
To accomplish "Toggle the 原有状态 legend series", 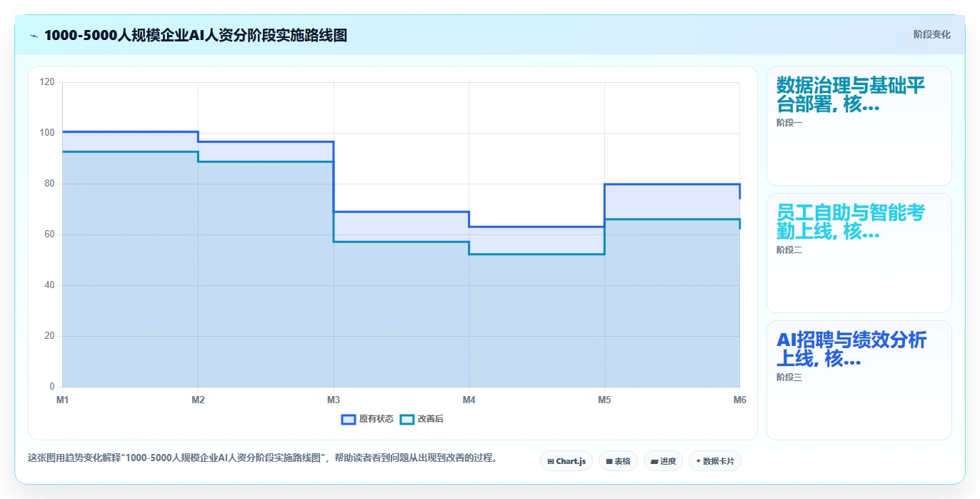I will click(x=367, y=419).
